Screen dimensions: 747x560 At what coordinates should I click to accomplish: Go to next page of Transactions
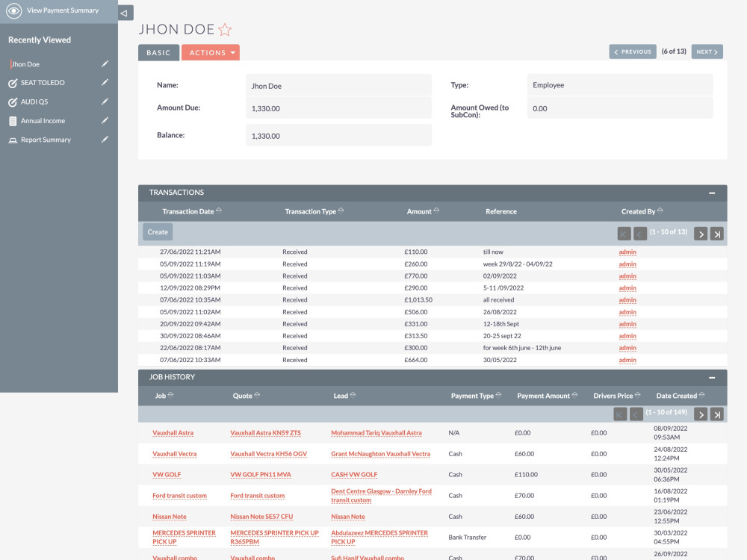coord(701,234)
